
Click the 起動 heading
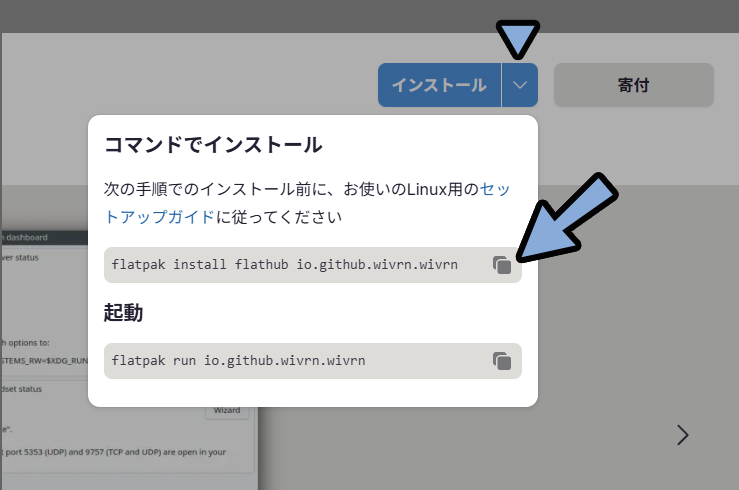point(123,312)
